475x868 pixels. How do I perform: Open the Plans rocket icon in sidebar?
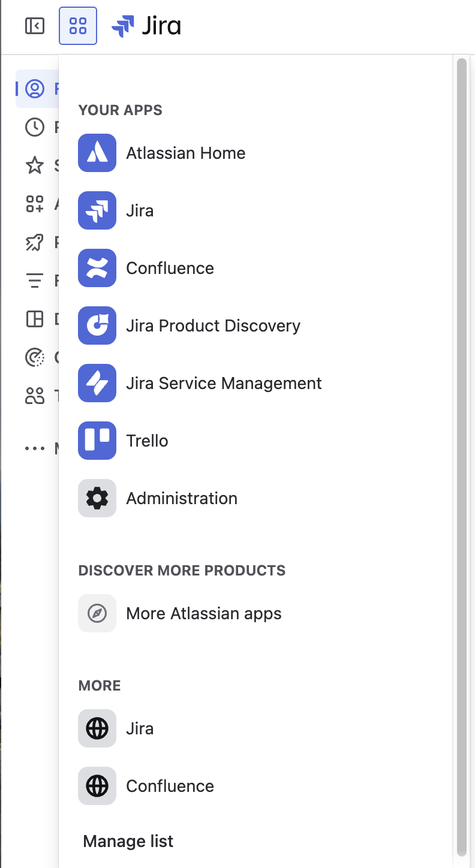tap(35, 242)
